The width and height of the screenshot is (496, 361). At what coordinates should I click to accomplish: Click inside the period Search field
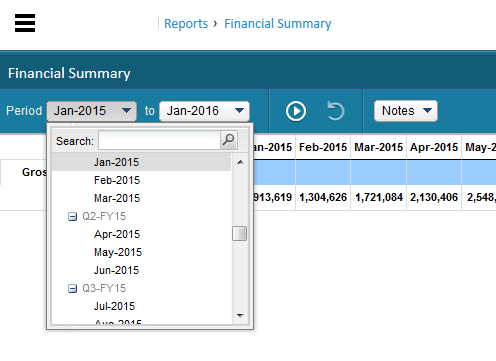coord(159,140)
